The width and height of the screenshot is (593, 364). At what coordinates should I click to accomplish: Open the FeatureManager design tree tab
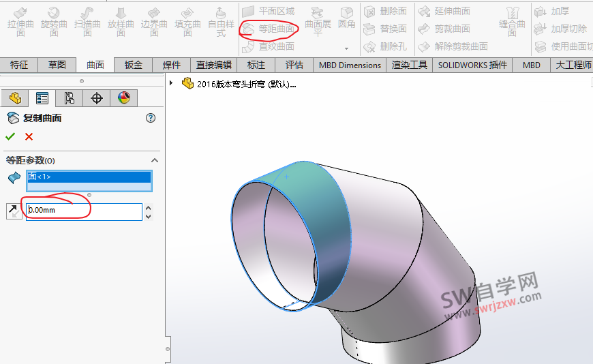point(15,98)
